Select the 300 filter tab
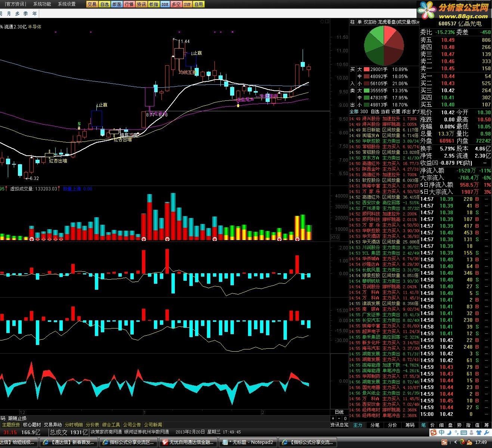Image resolution: width=492 pixels, height=448 pixels. pyautogui.click(x=364, y=111)
